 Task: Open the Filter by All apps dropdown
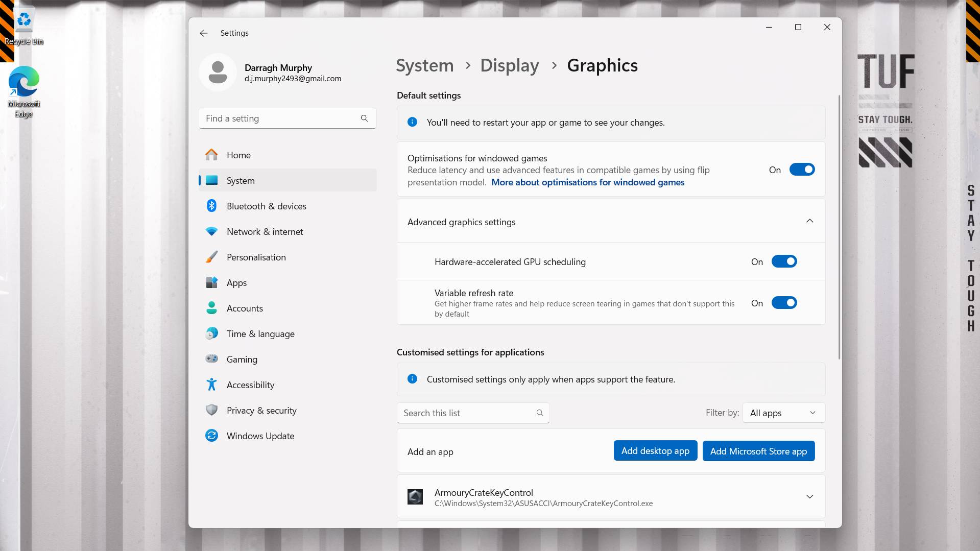tap(783, 413)
